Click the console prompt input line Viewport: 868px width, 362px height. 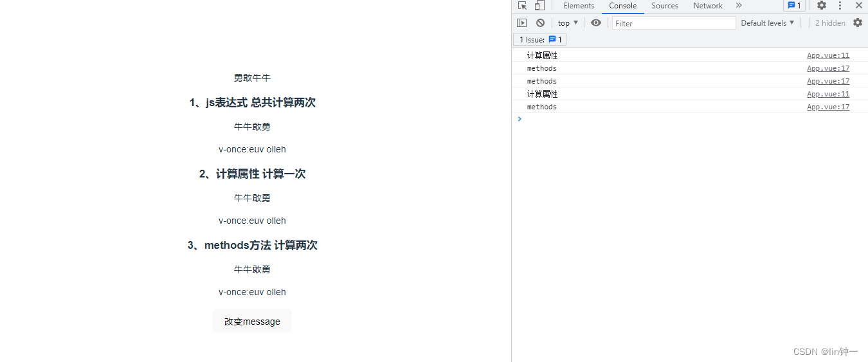688,119
